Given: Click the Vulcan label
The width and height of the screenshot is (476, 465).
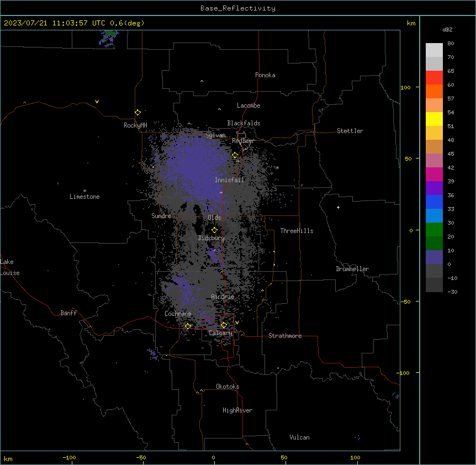Looking at the screenshot, I should click(x=300, y=437).
